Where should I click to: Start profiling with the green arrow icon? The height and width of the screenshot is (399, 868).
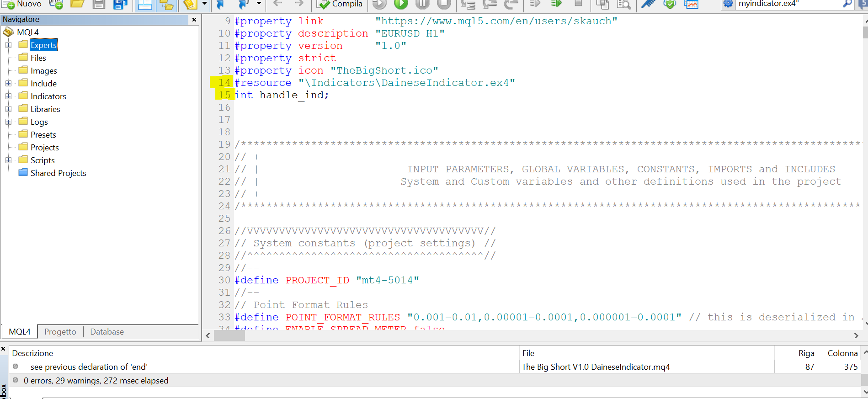click(556, 4)
